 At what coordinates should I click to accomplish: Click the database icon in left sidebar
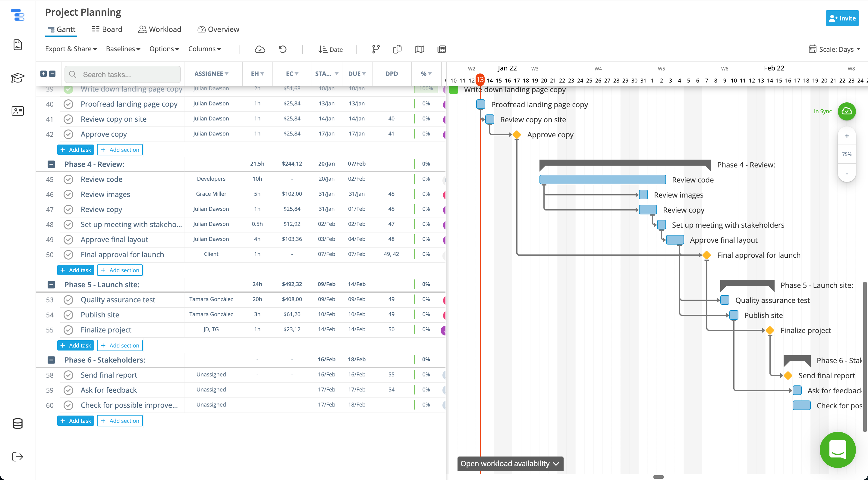point(17,423)
